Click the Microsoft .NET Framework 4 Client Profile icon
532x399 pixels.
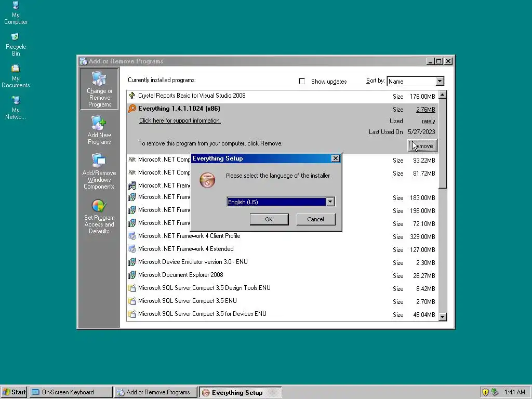pos(131,236)
